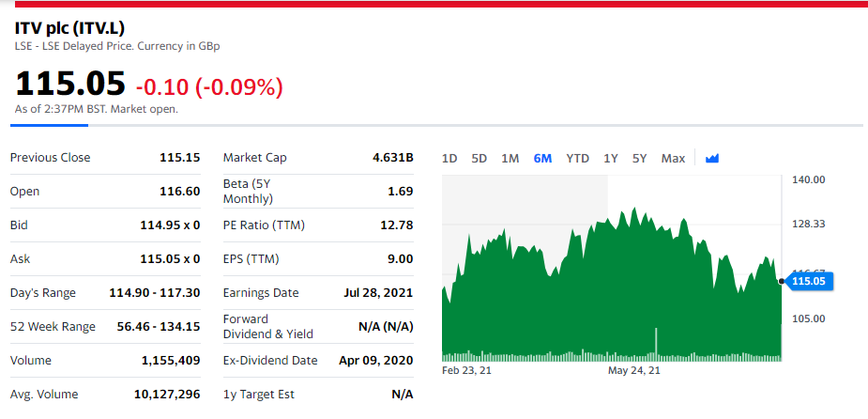868x419 pixels.
Task: Click the EPS (TTM) value 9.00
Action: (x=399, y=259)
